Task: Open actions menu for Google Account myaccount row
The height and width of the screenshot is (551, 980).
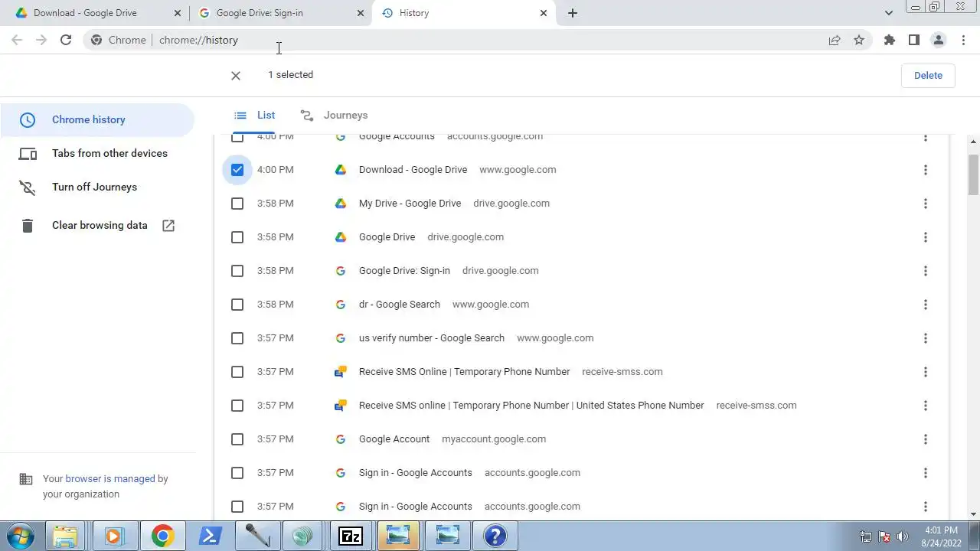Action: [x=925, y=439]
